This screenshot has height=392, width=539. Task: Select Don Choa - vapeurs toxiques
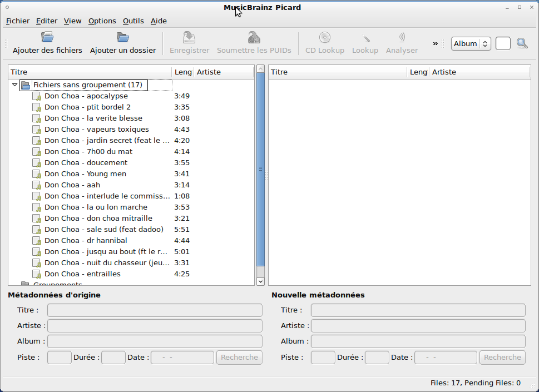coord(90,129)
